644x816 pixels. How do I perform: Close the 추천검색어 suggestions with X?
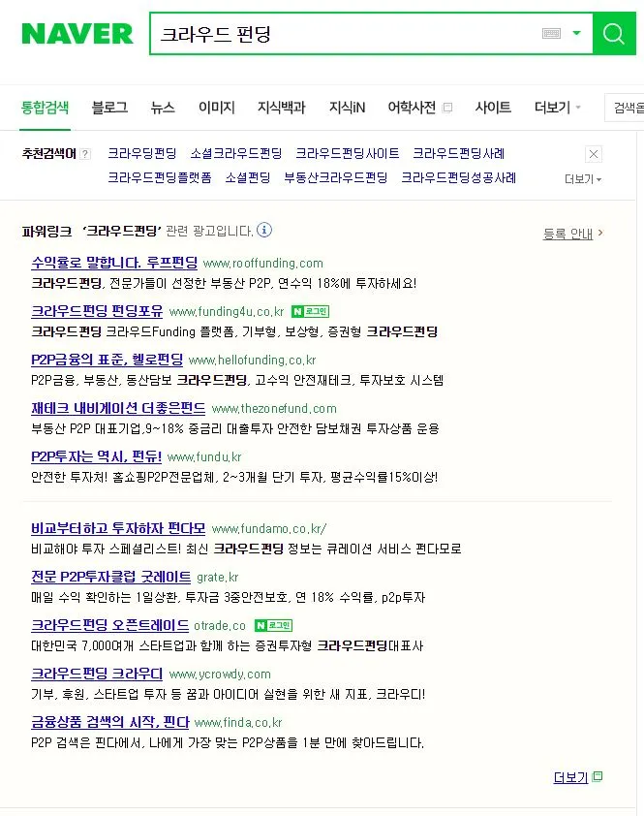point(594,154)
